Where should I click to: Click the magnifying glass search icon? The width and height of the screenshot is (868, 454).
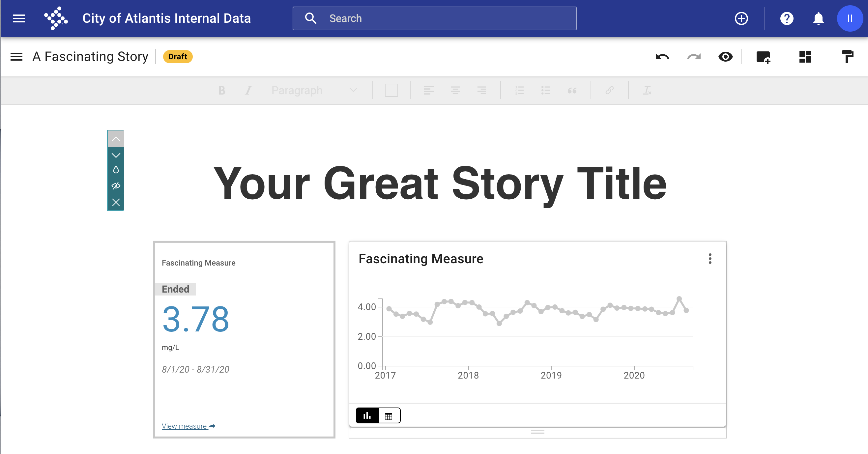pyautogui.click(x=311, y=18)
